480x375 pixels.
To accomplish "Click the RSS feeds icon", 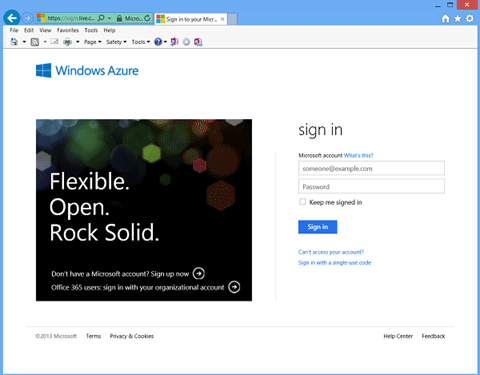I will [35, 42].
